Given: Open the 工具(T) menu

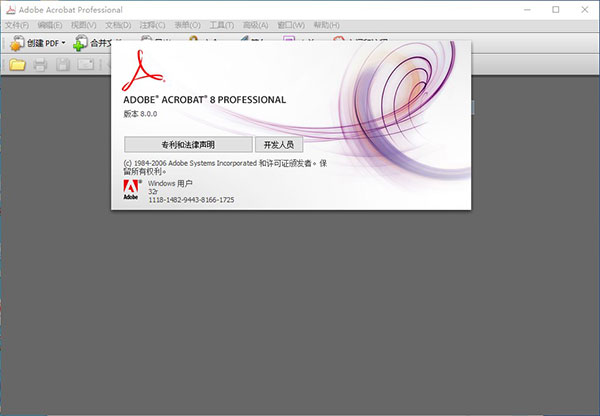Looking at the screenshot, I should click(x=222, y=25).
